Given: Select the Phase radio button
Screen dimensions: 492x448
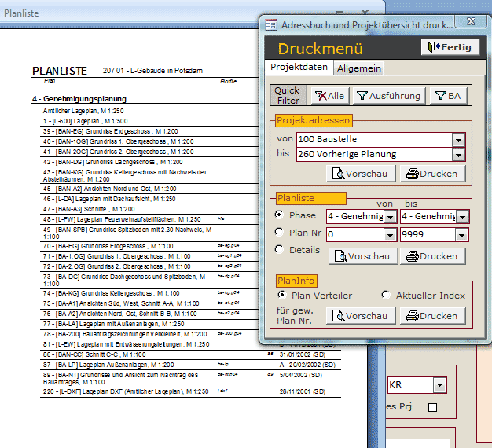Looking at the screenshot, I should 279,215.
